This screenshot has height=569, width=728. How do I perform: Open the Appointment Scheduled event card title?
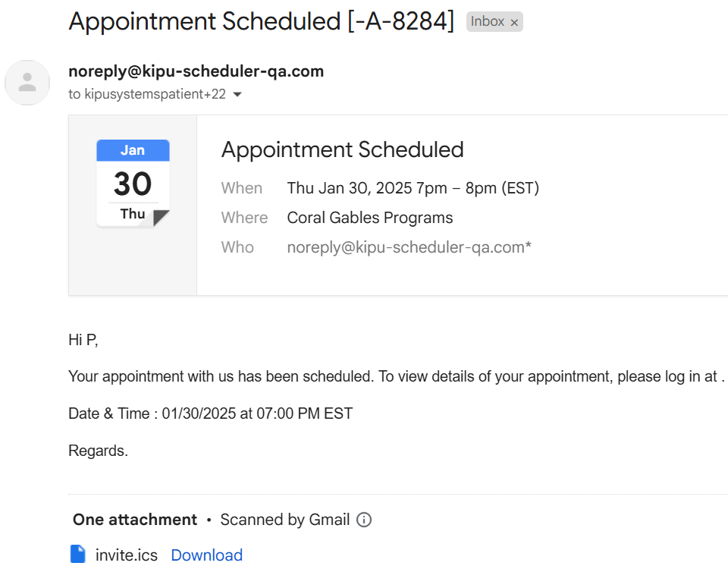(342, 149)
